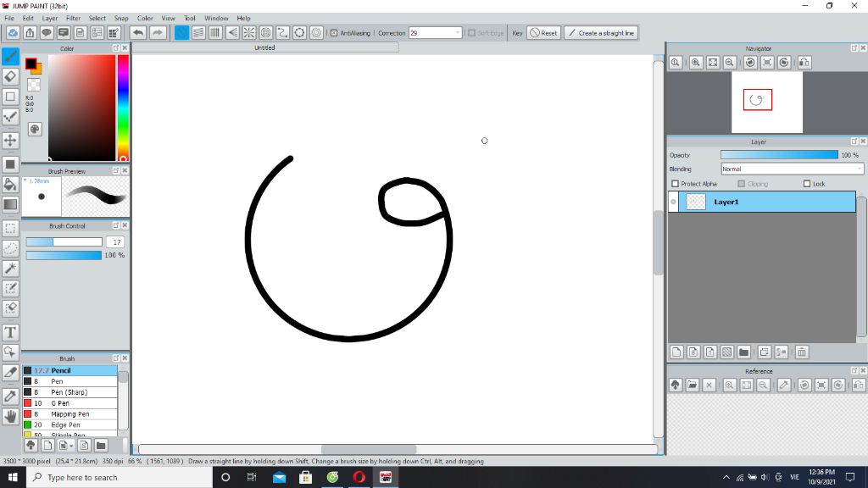This screenshot has width=868, height=488.
Task: Turn on the radial snap icon
Action: point(249,33)
